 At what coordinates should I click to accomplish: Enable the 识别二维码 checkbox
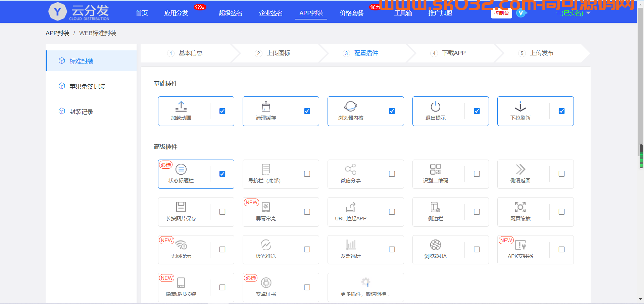click(x=477, y=174)
